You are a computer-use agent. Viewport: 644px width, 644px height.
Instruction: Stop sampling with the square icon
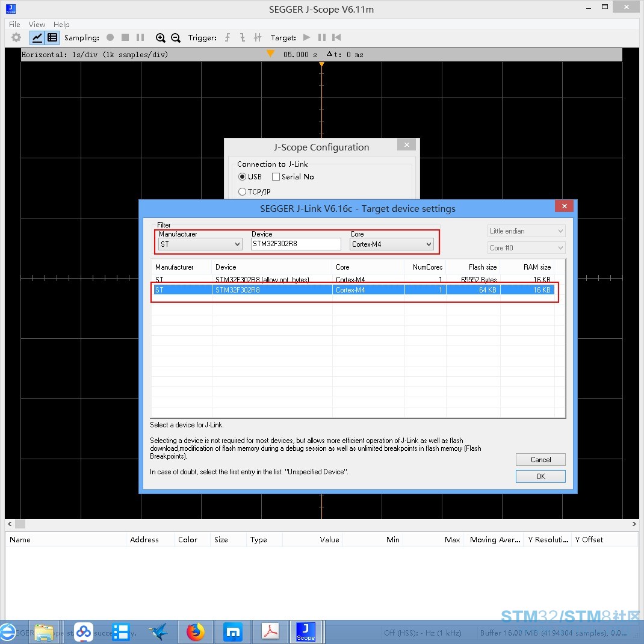125,37
